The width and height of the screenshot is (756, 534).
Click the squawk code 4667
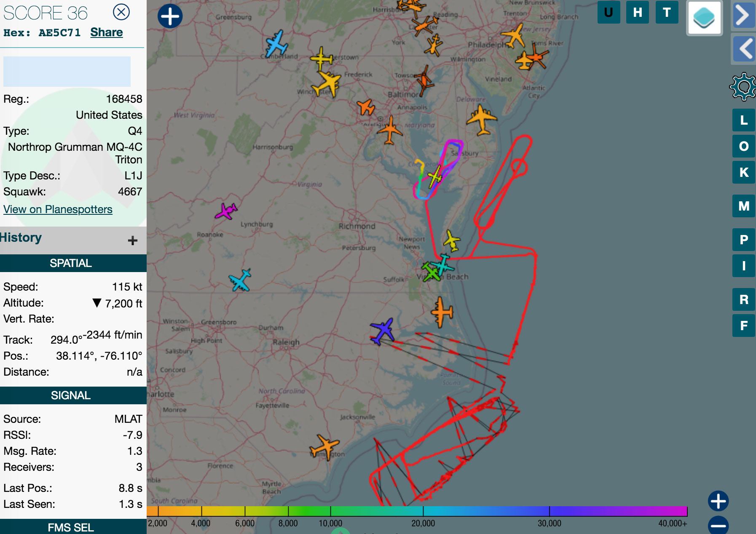tap(130, 192)
